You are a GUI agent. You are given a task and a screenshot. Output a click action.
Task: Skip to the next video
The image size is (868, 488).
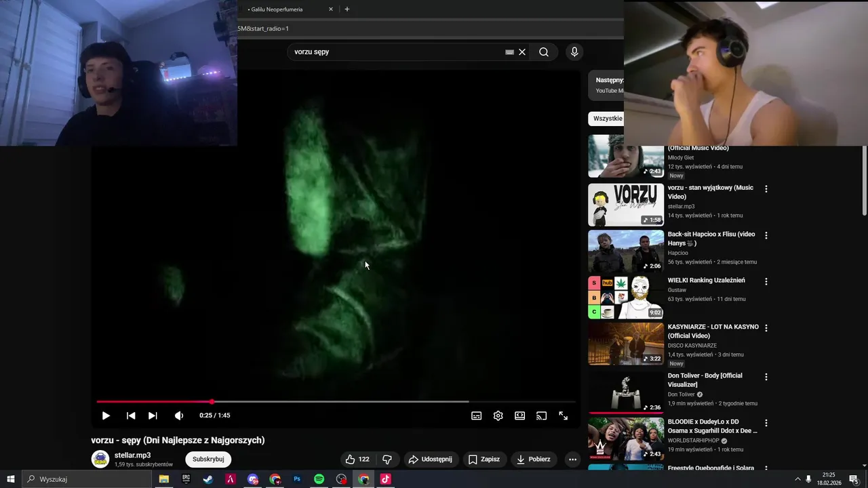(153, 415)
